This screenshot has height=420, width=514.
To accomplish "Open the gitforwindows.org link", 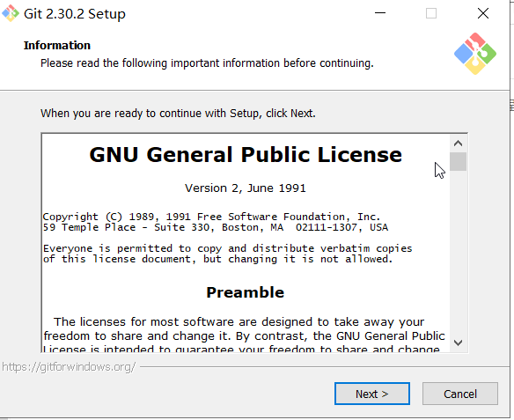I will 69,367.
